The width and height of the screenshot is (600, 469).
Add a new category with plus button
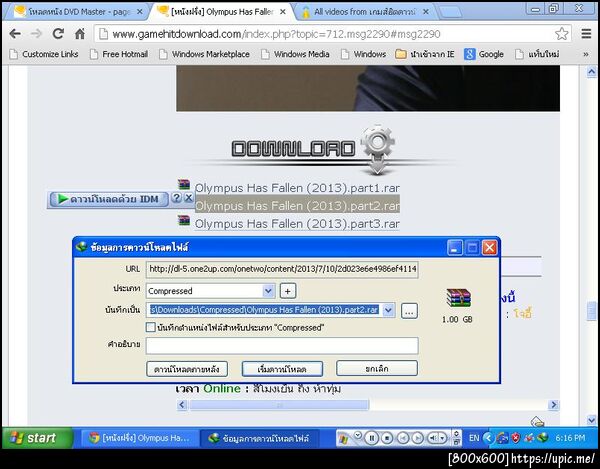(x=288, y=291)
